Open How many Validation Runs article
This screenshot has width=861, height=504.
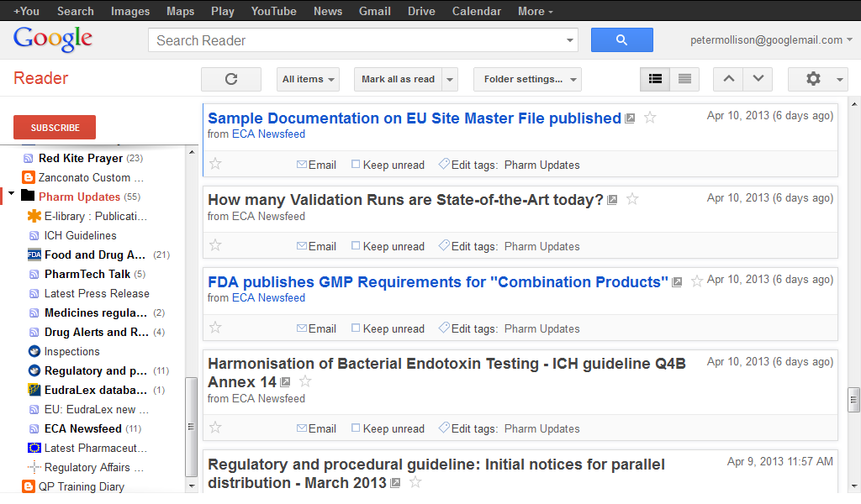[405, 200]
